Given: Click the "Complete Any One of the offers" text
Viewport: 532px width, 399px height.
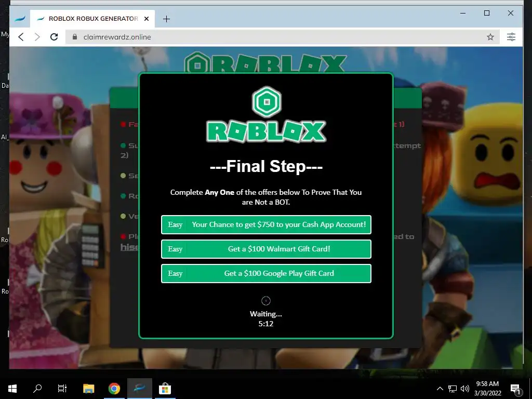Looking at the screenshot, I should tap(266, 197).
